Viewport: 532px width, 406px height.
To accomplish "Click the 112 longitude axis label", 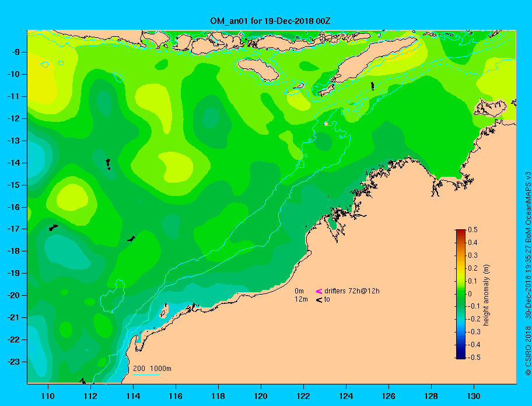I will (x=90, y=396).
